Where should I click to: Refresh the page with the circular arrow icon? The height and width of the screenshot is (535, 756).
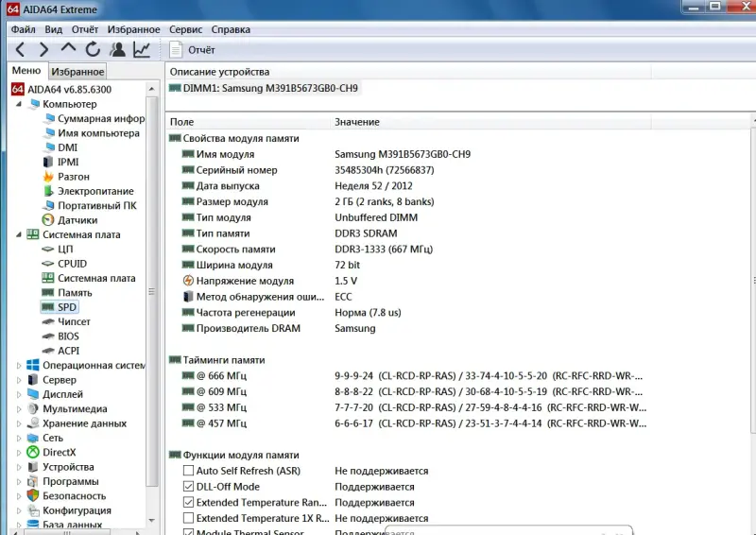coord(93,49)
